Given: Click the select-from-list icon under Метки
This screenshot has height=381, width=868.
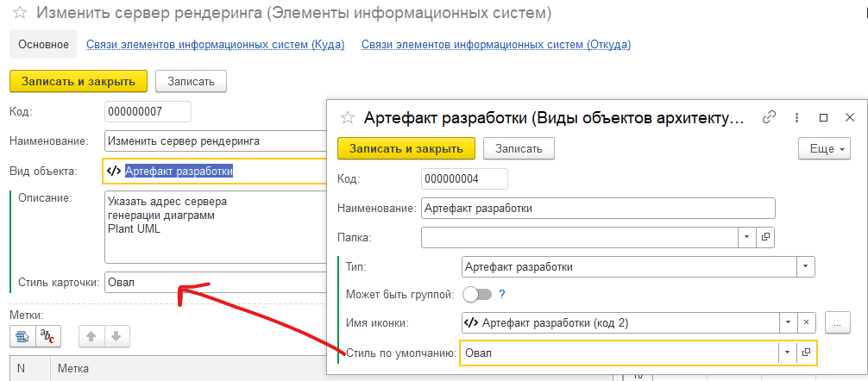Looking at the screenshot, I should click(x=22, y=337).
